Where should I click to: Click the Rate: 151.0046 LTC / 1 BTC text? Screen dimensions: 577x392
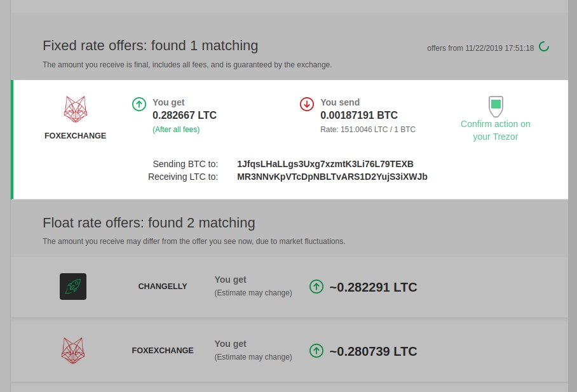click(x=368, y=130)
